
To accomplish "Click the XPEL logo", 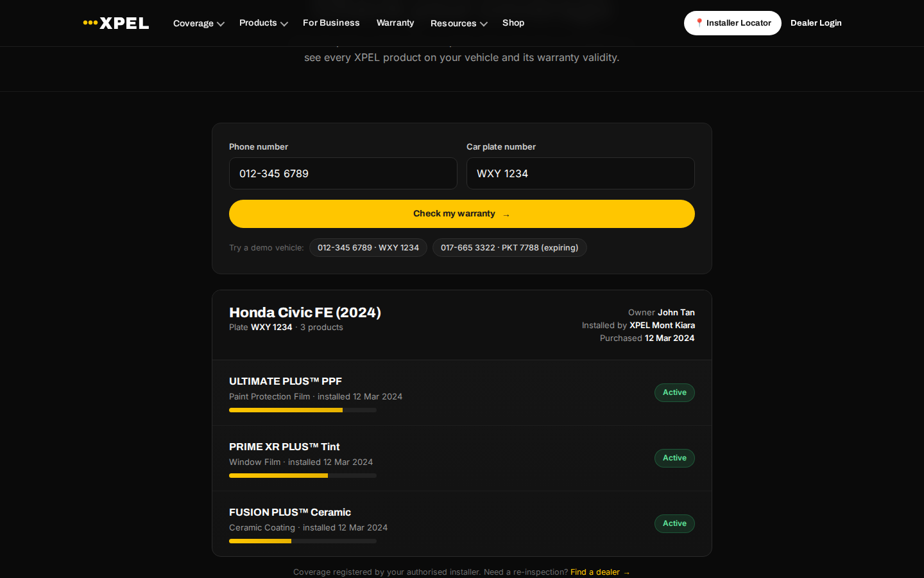I will pyautogui.click(x=116, y=23).
